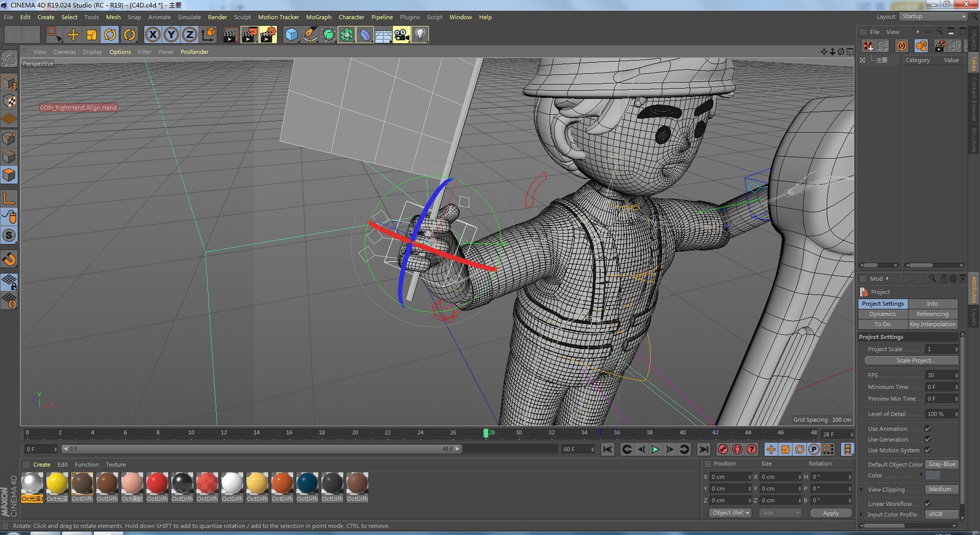Toggle the X axis lock icon
The width and height of the screenshot is (980, 535).
coord(153,35)
